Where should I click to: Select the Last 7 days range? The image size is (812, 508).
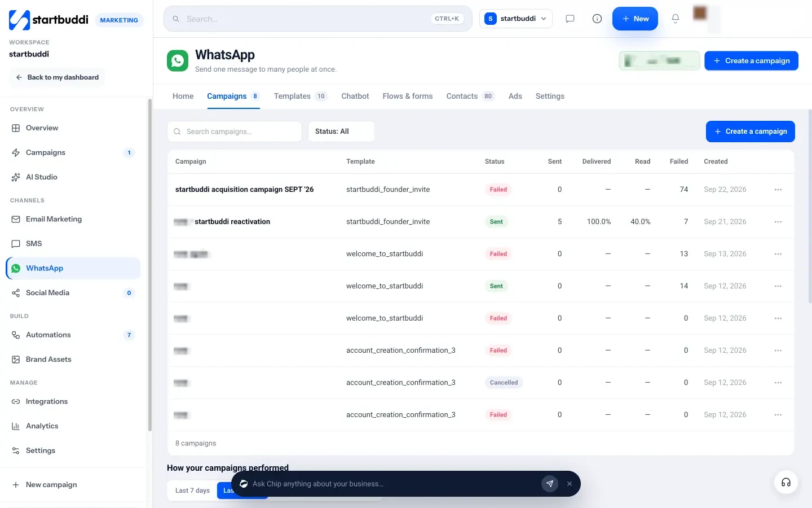pos(192,491)
